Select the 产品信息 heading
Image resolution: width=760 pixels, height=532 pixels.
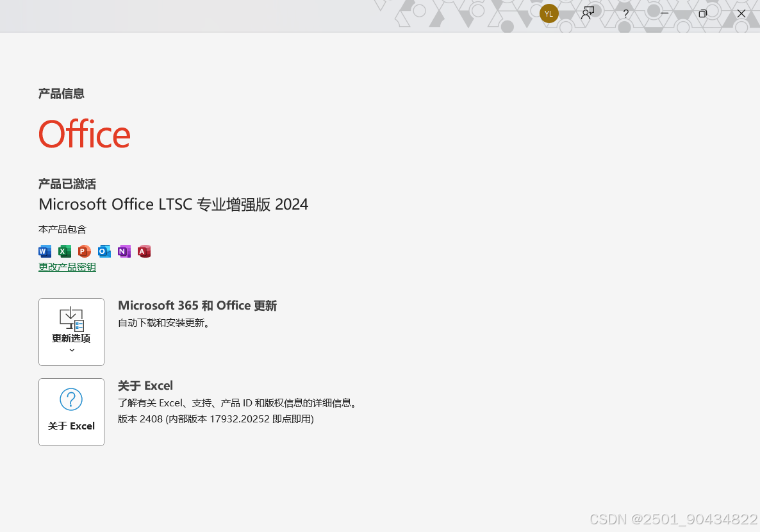(x=62, y=94)
